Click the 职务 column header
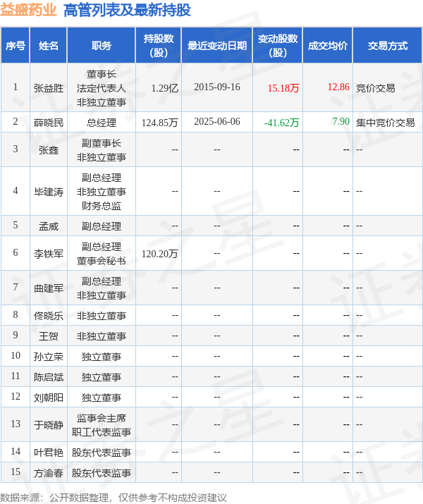The image size is (423, 504). [102, 46]
